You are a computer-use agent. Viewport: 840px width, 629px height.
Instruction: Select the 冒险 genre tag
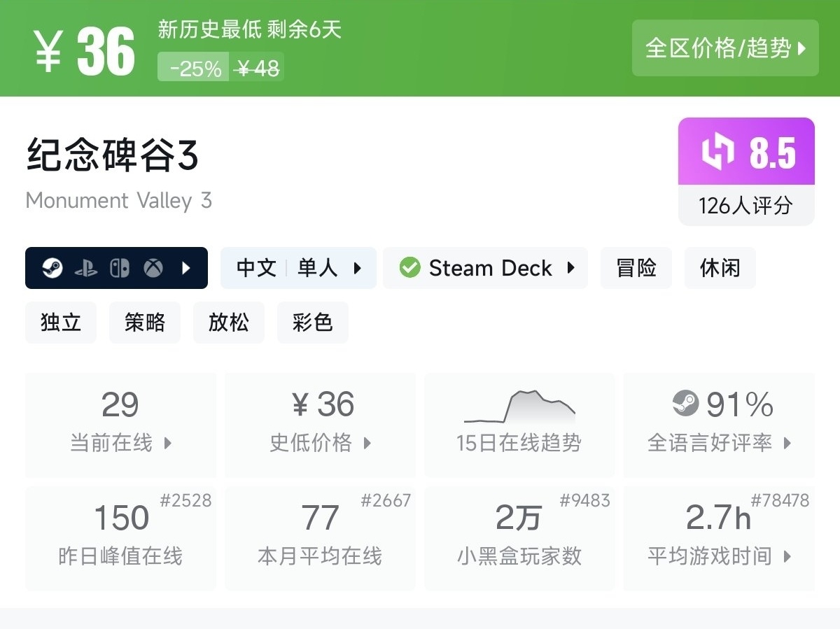[636, 268]
